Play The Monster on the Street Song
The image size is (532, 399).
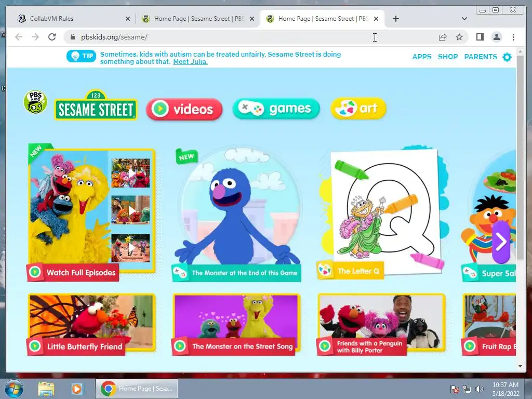236,324
